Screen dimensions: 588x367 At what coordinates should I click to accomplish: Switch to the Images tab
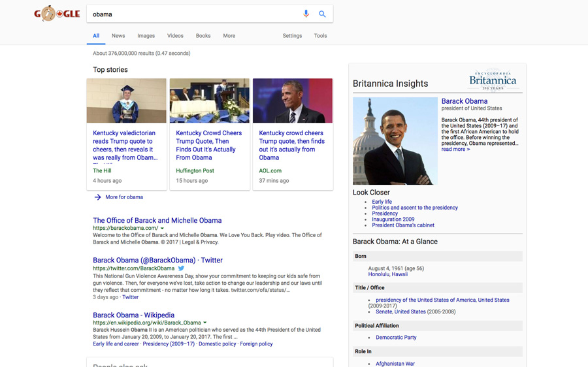click(146, 36)
